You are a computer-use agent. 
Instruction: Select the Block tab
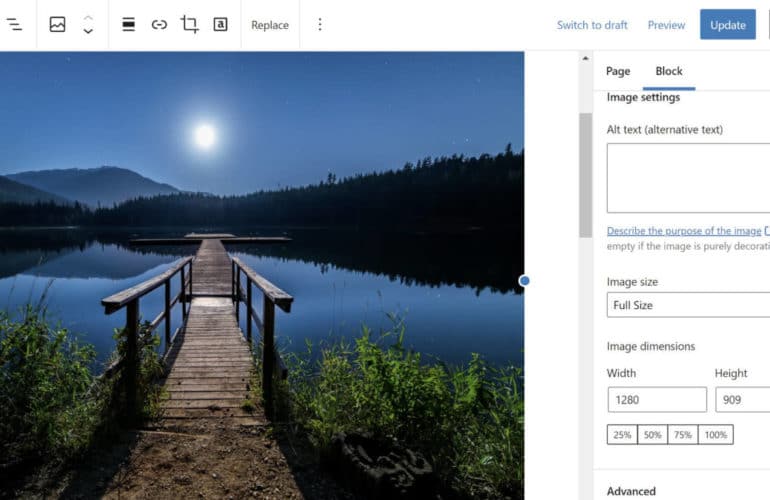point(669,71)
